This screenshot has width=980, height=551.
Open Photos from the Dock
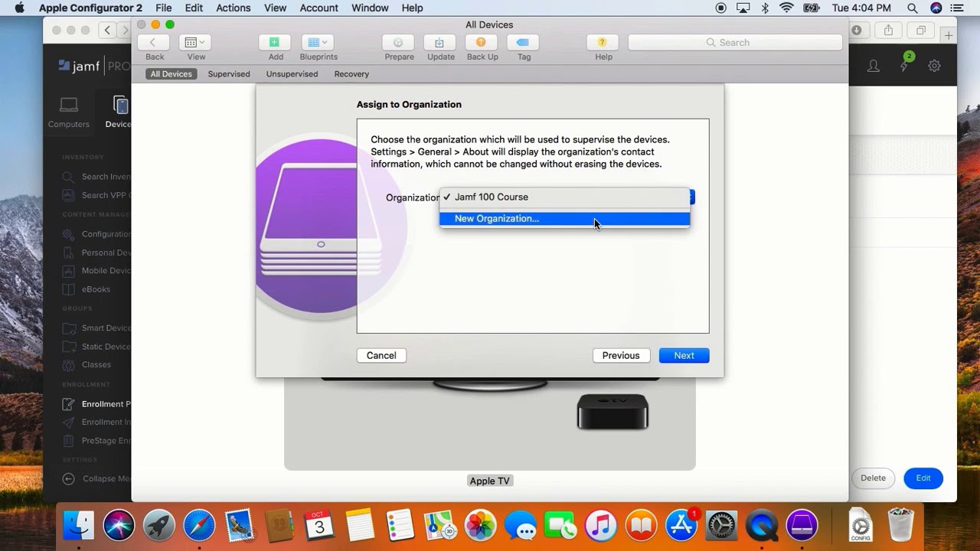[x=481, y=526]
